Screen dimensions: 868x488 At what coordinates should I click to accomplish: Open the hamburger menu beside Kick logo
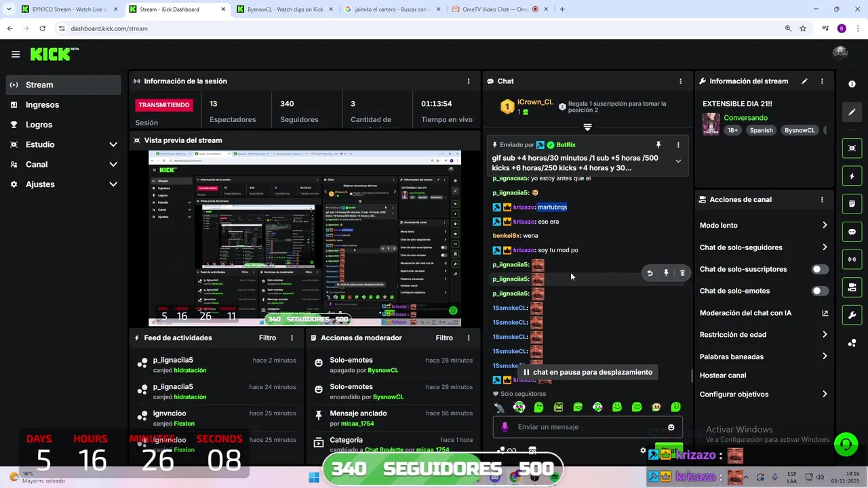pos(16,54)
